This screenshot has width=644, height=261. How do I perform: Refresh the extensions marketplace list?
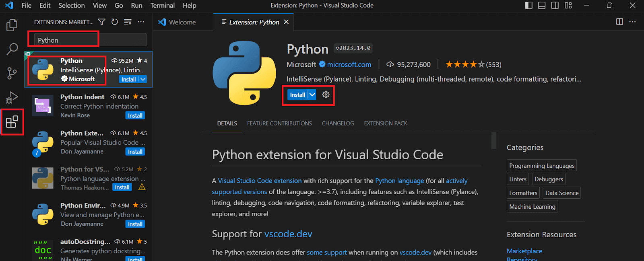(115, 22)
